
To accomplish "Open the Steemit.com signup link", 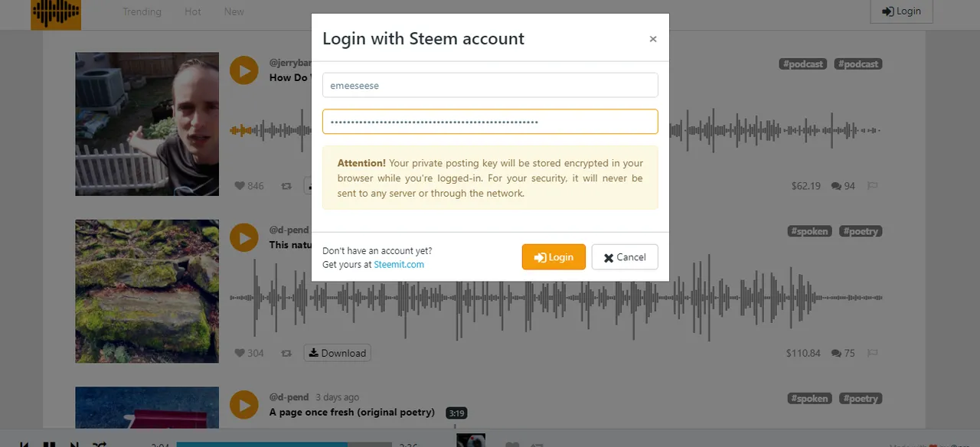I will [x=399, y=265].
